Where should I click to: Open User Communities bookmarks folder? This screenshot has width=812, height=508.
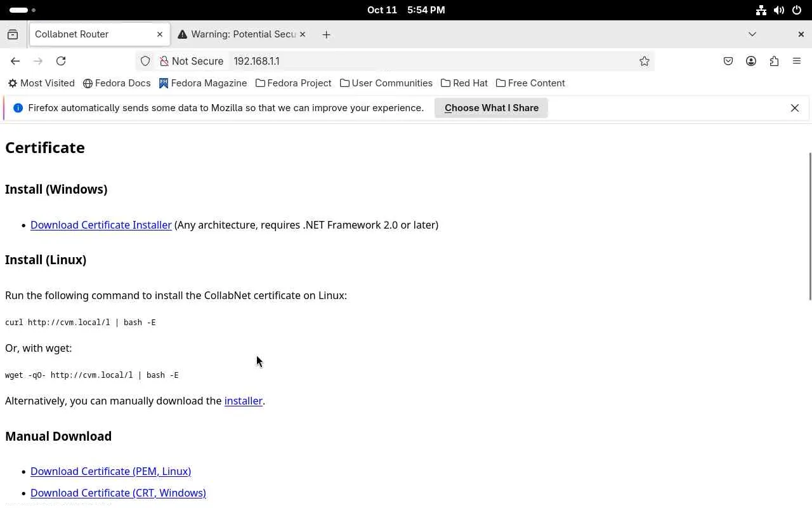pyautogui.click(x=386, y=83)
